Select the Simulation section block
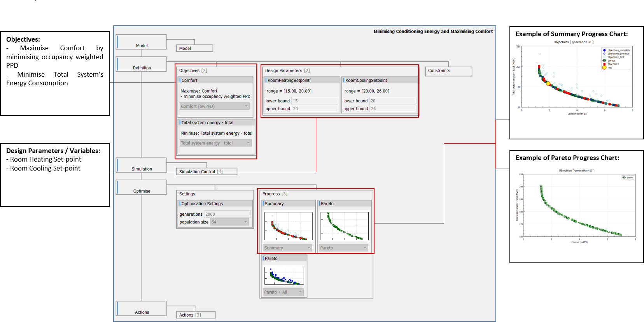Image resolution: width=644 pixels, height=322 pixels. coord(142,165)
